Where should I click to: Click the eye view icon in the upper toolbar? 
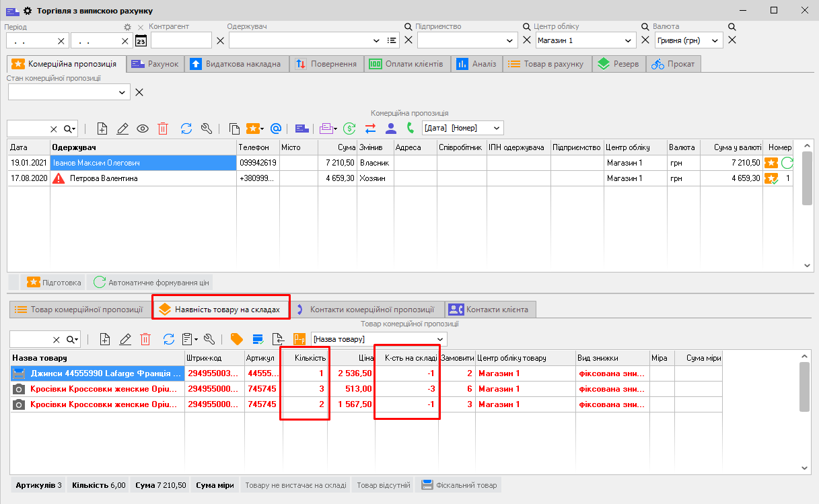143,129
